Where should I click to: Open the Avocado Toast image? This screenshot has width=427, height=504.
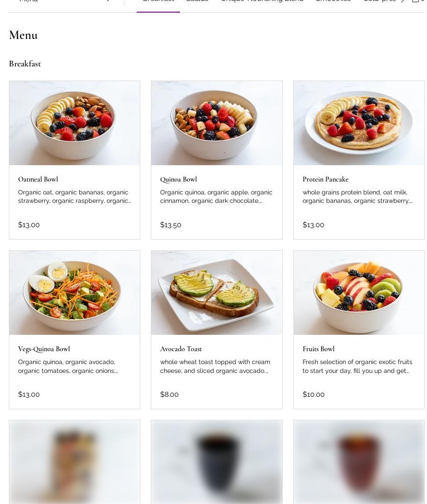(216, 293)
